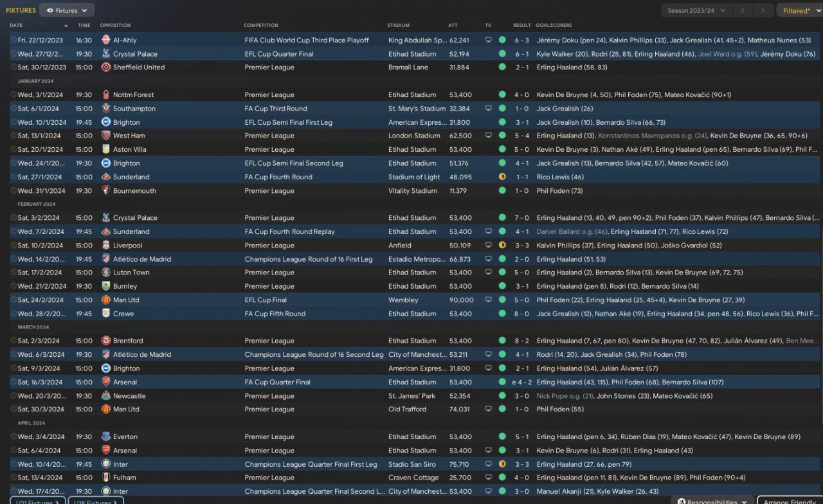The width and height of the screenshot is (823, 504).
Task: Click the Al-Ahly club badge
Action: coord(106,40)
